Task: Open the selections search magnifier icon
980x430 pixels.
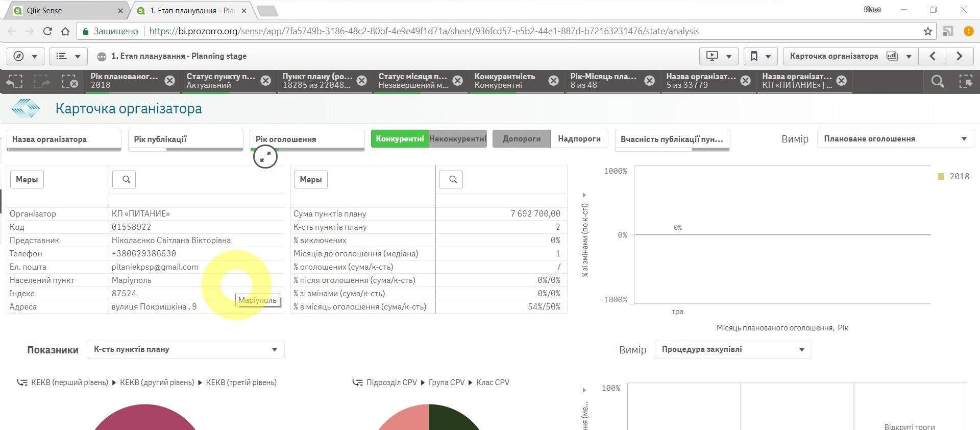Action: 937,81
